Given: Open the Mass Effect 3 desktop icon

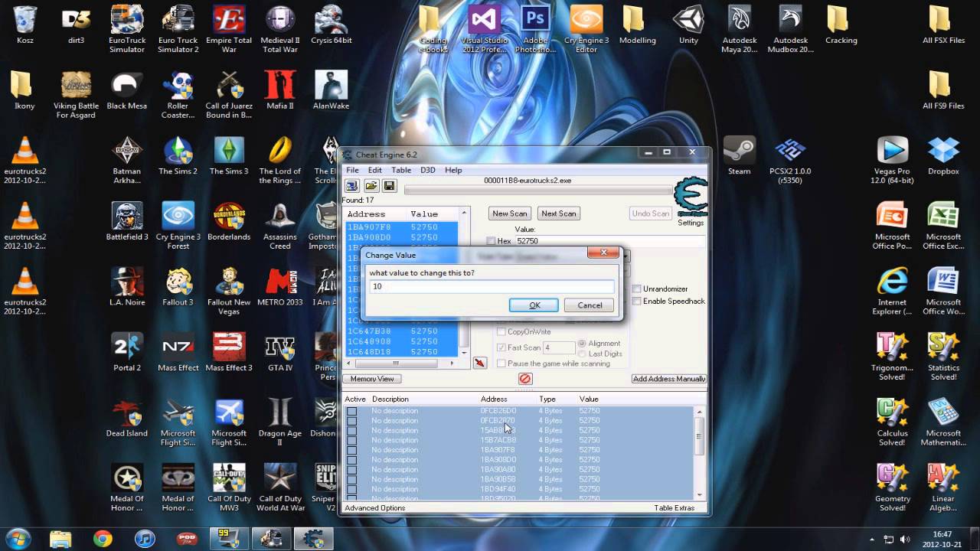Looking at the screenshot, I should pyautogui.click(x=229, y=352).
